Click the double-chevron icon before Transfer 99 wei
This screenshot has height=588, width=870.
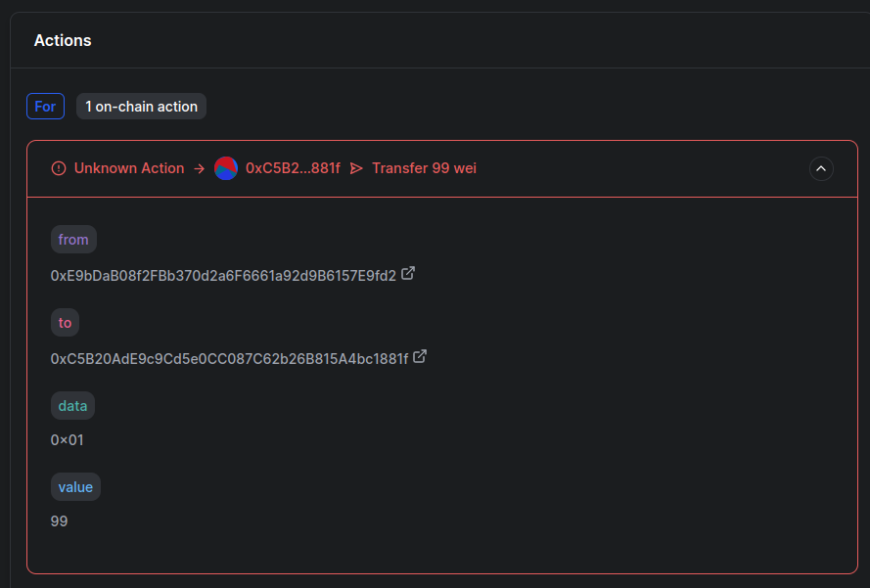click(356, 167)
